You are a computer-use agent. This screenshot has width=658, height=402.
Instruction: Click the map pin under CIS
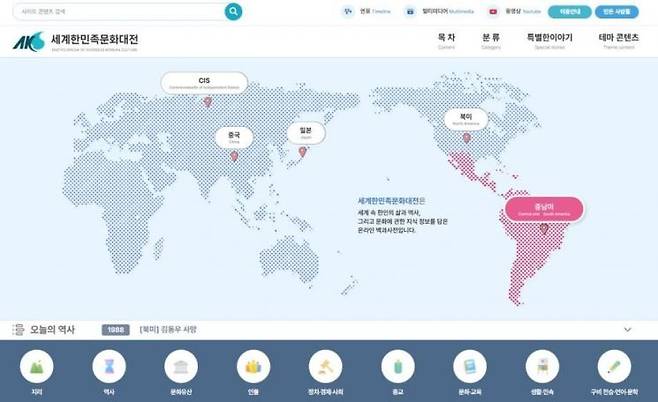click(207, 102)
